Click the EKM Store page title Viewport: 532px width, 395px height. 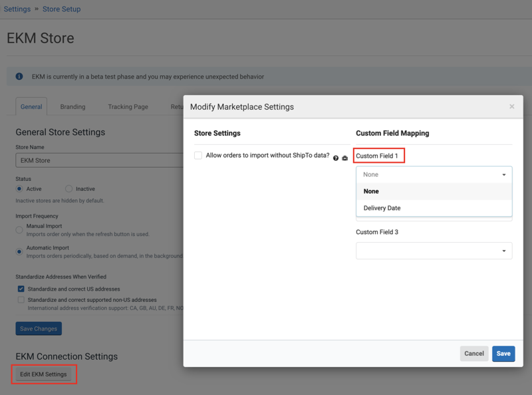point(41,38)
